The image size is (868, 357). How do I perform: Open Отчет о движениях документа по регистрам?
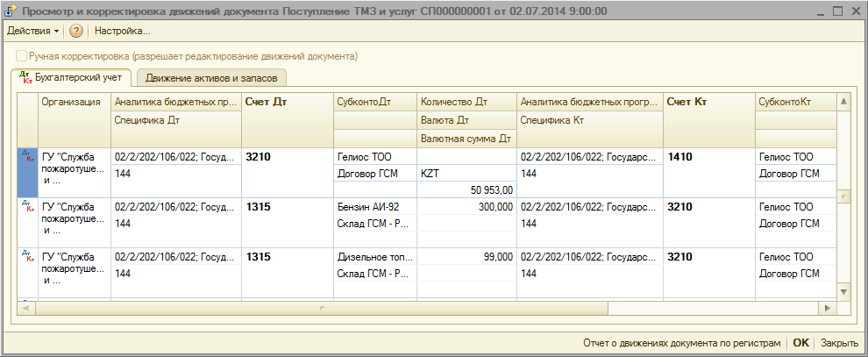pyautogui.click(x=681, y=343)
